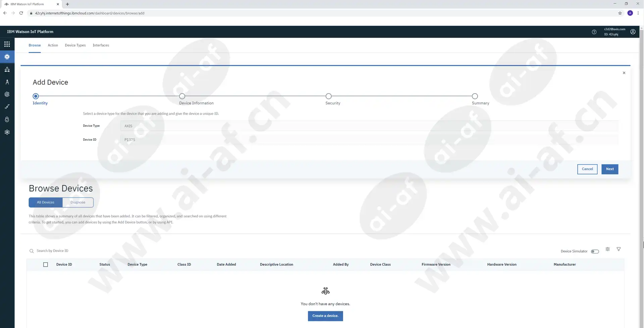Open the Apps compass icon in sidebar
Image resolution: width=644 pixels, height=328 pixels.
(7, 82)
